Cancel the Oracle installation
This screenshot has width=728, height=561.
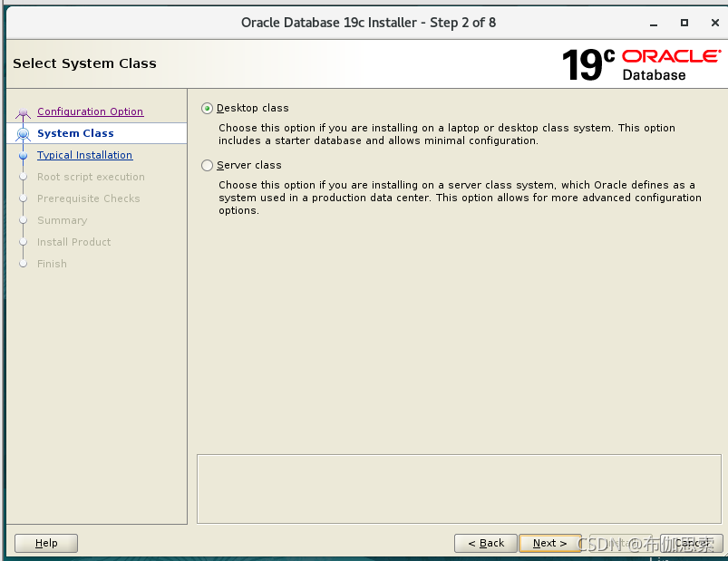click(x=692, y=543)
